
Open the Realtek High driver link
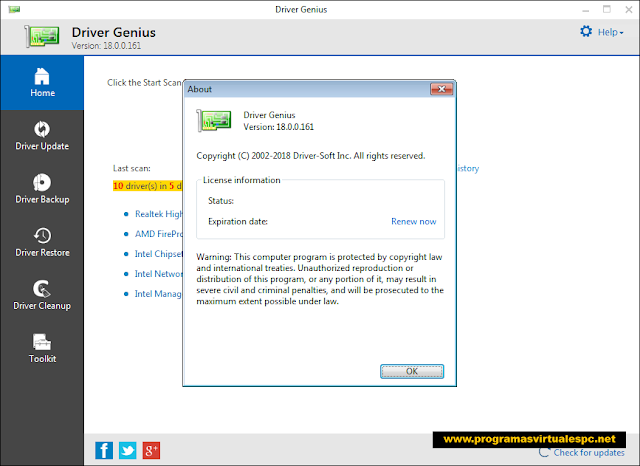point(159,214)
